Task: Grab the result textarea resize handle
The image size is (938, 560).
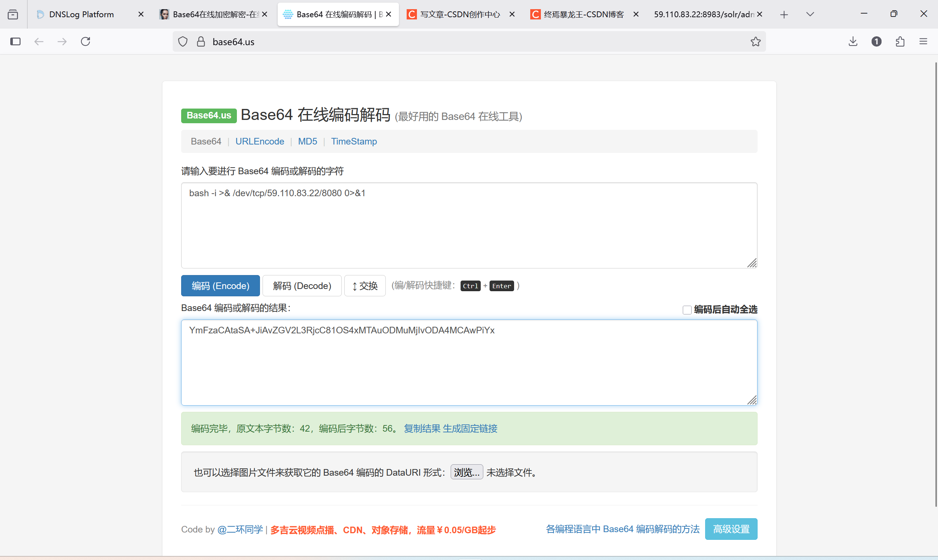Action: click(x=752, y=400)
